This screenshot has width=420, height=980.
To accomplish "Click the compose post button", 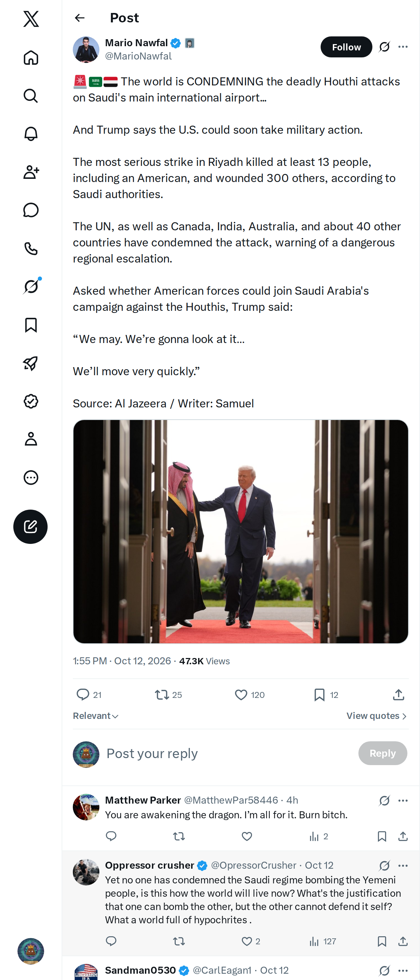I will point(30,526).
